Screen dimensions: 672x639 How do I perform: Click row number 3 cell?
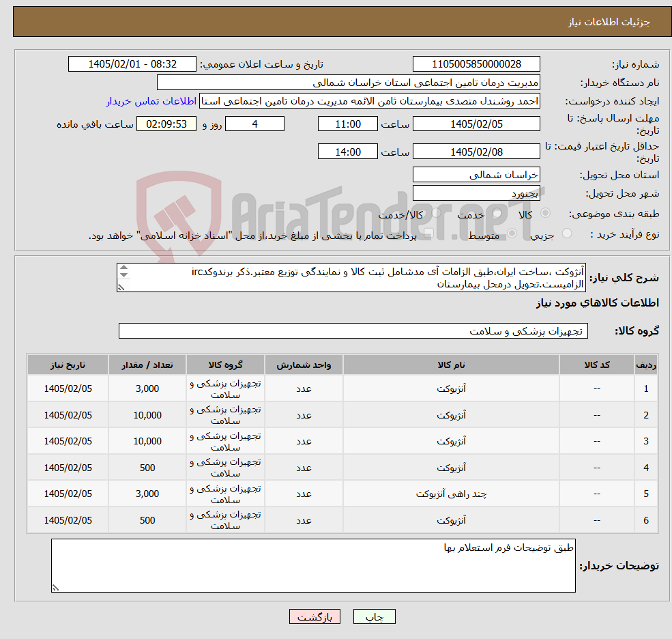(x=646, y=441)
